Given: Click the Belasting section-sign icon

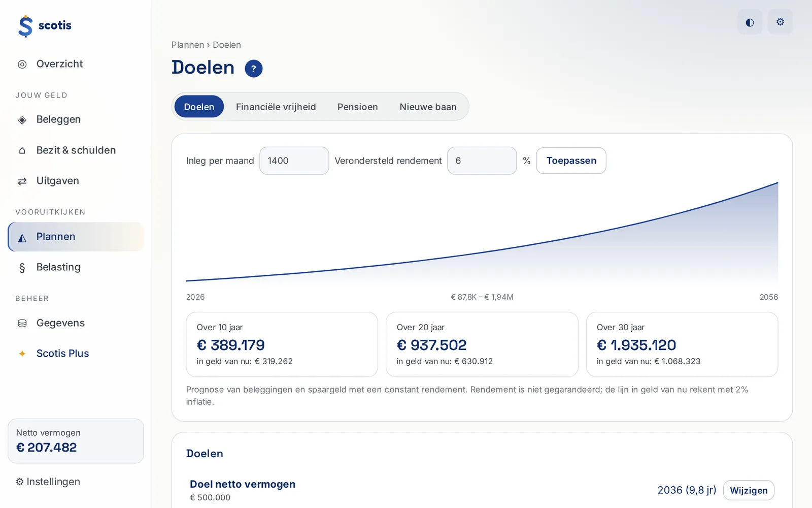Looking at the screenshot, I should pyautogui.click(x=22, y=268).
